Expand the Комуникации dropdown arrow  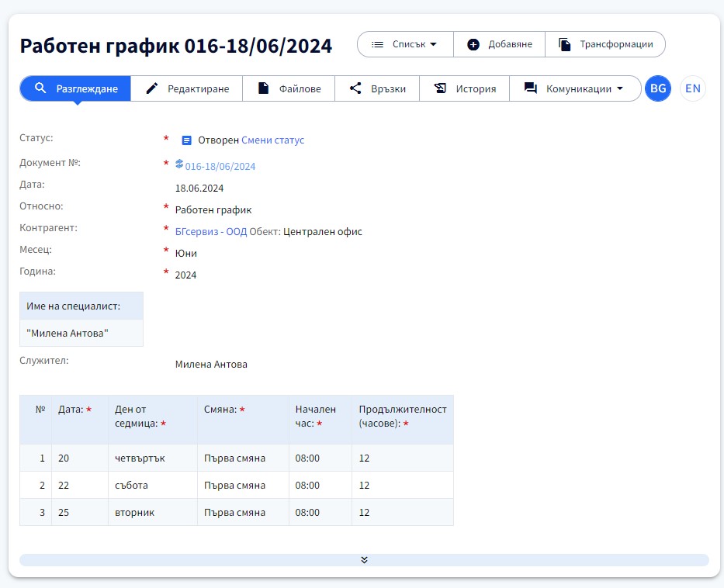pos(620,88)
